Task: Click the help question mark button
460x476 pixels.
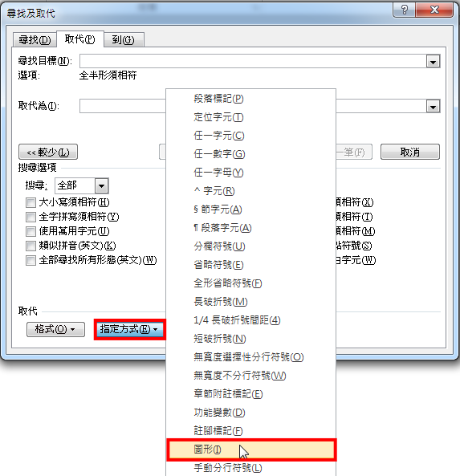Action: coord(404,10)
